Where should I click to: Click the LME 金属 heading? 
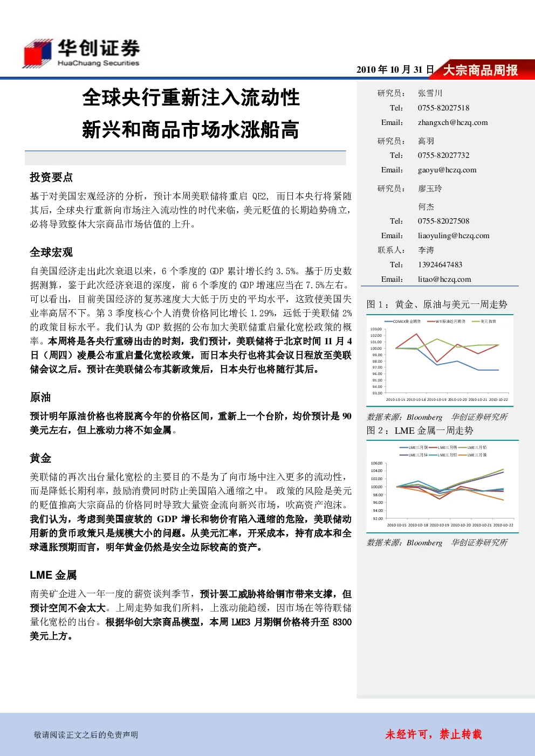click(x=53, y=575)
